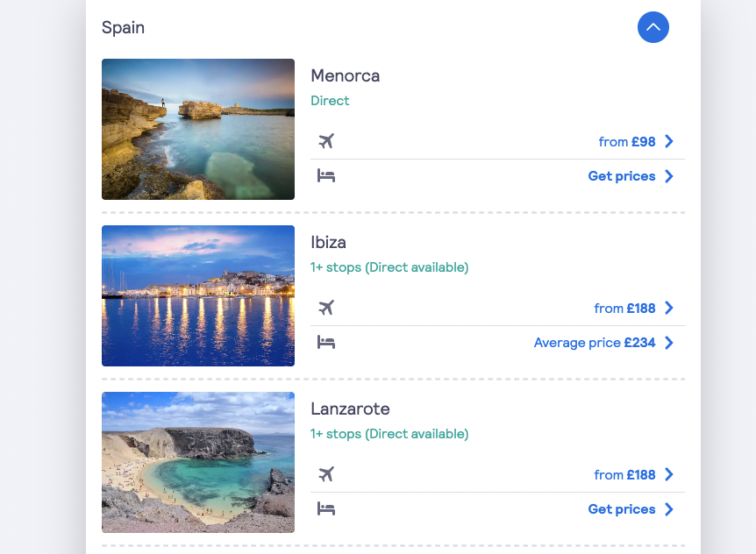
Task: Select the Lanzarote destination title
Action: pyautogui.click(x=350, y=409)
